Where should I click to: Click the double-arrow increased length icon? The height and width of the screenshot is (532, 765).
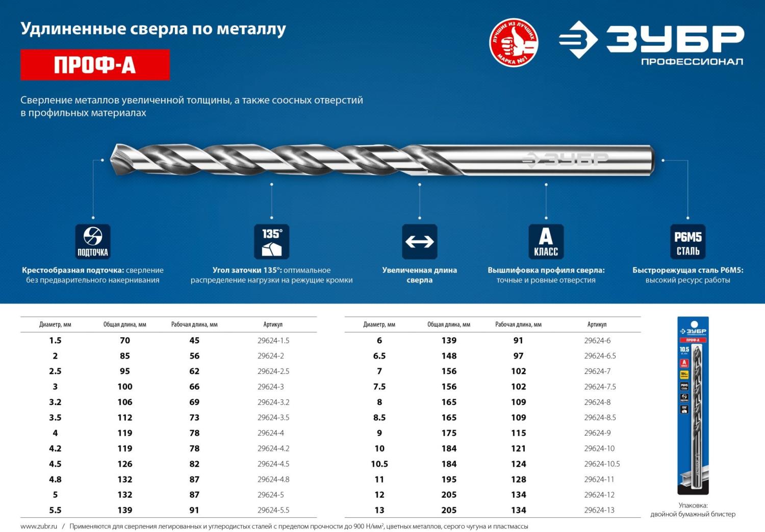pos(419,241)
